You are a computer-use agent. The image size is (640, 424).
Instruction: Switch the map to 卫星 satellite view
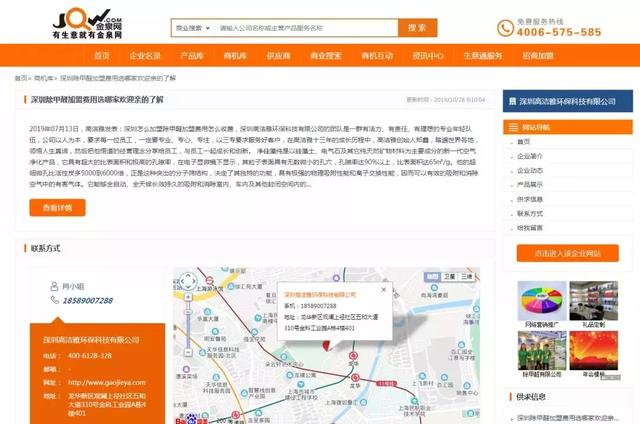449,277
